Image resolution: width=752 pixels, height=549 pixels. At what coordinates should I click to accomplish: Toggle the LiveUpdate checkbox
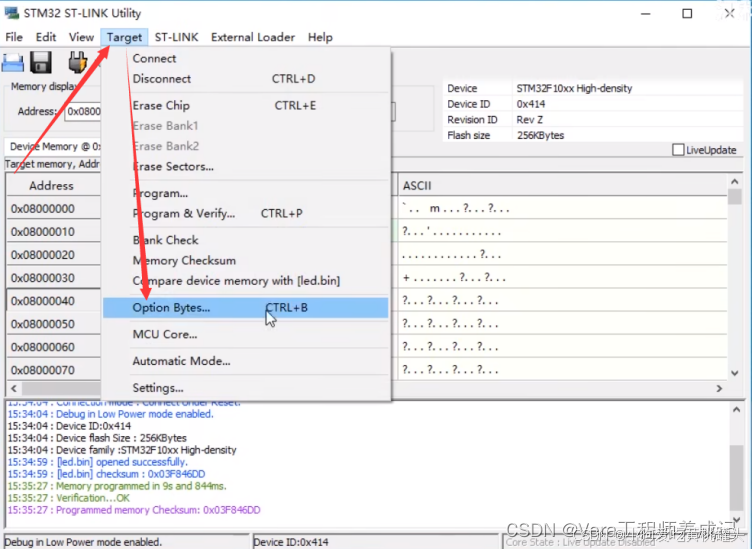pos(678,150)
